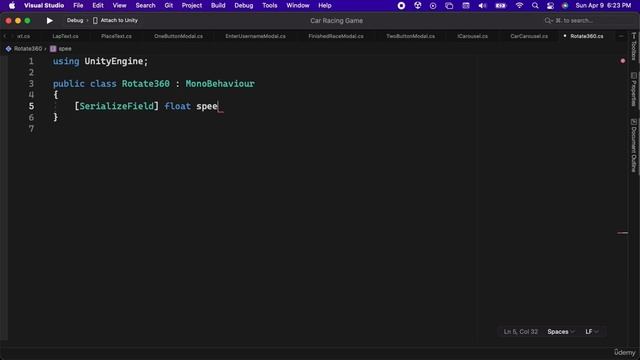Show more tabs with the overflow arrow

coord(621,36)
